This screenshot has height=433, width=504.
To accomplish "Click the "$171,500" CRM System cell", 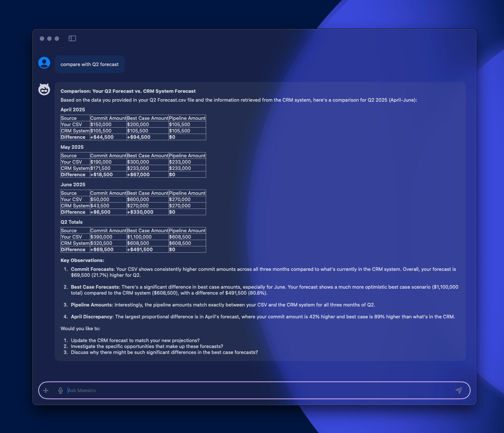I will click(108, 168).
